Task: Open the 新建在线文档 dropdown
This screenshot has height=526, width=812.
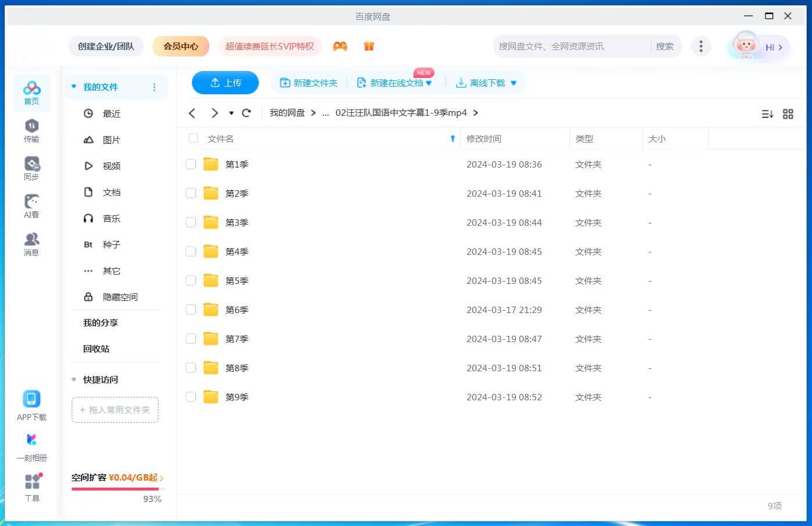Action: 429,83
